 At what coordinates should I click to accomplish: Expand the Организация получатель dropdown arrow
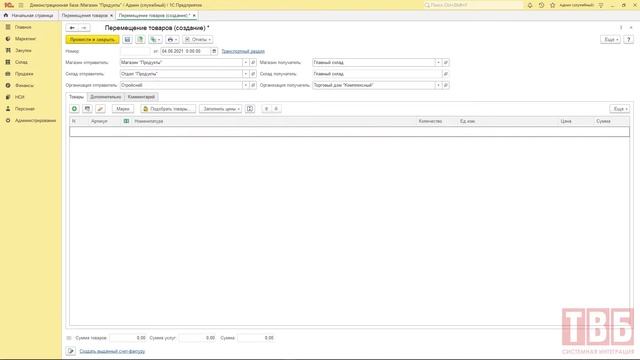pos(438,85)
